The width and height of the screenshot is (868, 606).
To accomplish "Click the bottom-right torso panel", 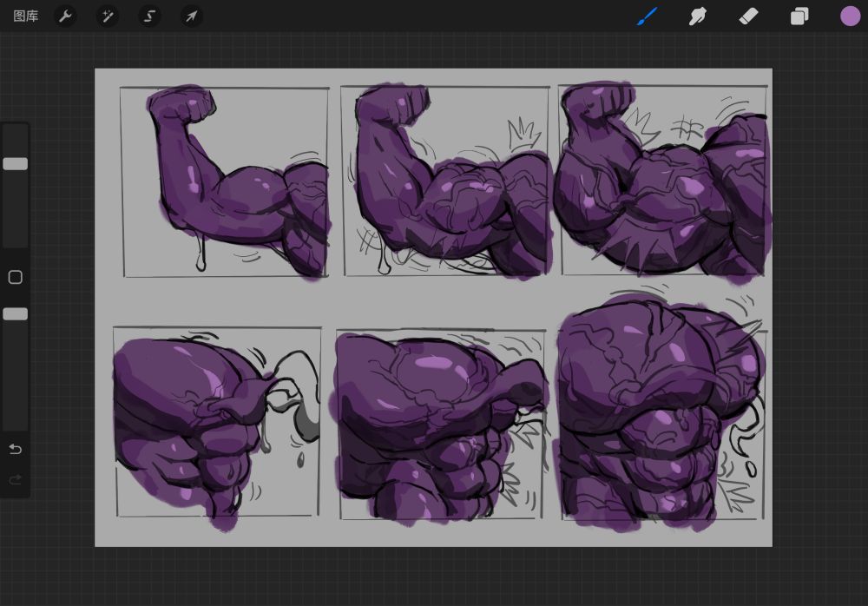I will pos(662,424).
